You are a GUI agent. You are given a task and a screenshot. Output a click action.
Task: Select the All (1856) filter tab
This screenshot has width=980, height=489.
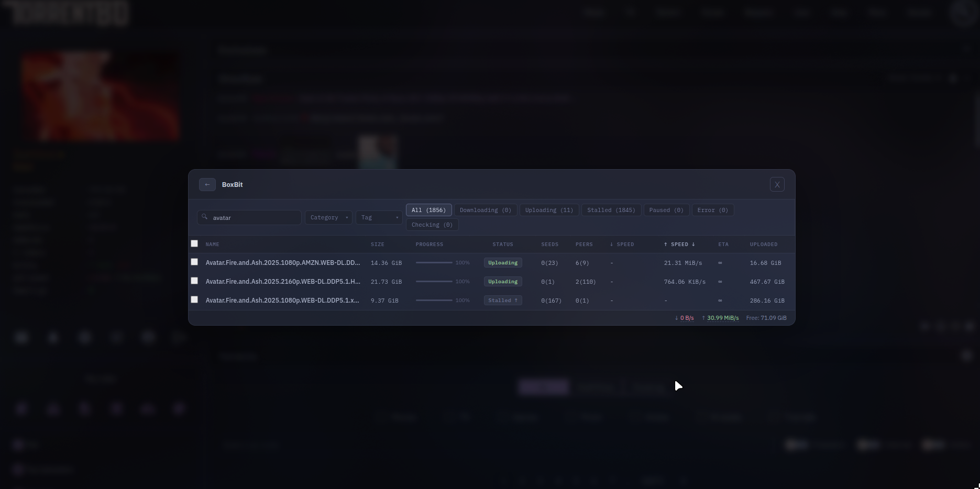428,210
